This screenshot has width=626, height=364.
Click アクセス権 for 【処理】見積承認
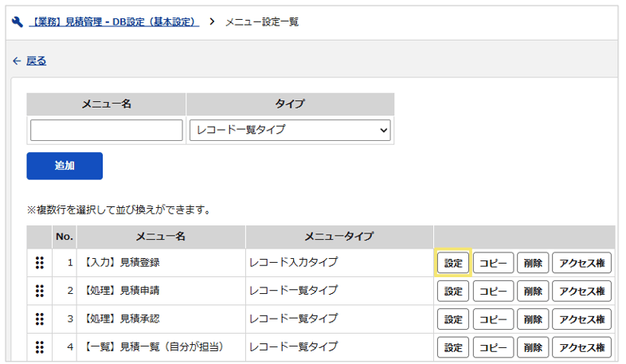click(581, 319)
